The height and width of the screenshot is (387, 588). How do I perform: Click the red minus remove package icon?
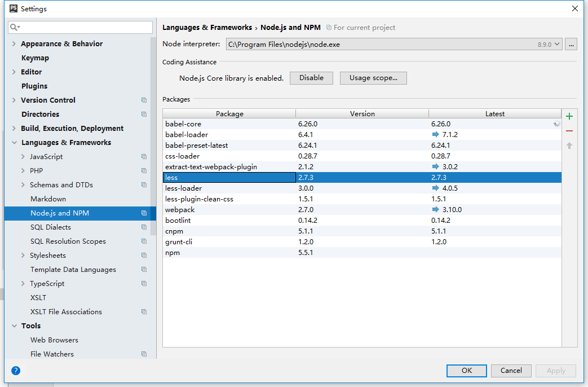click(569, 131)
